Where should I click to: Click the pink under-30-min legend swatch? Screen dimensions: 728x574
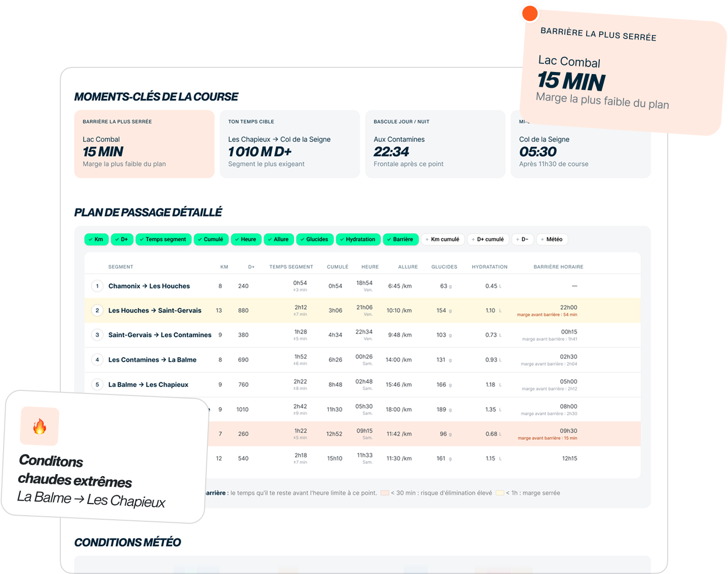385,493
